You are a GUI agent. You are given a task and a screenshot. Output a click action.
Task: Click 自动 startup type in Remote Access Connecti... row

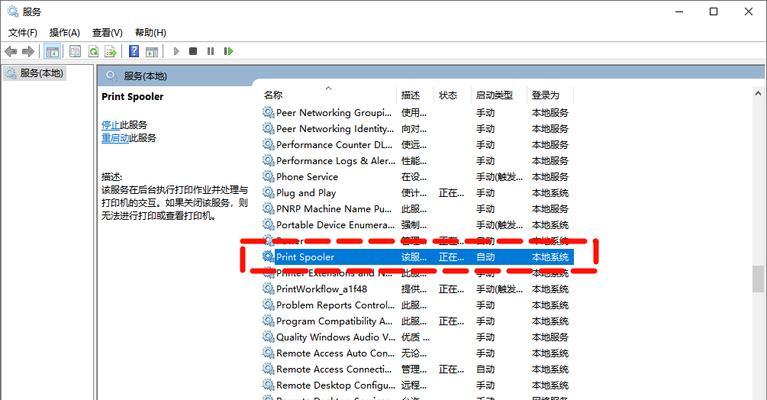(x=485, y=369)
